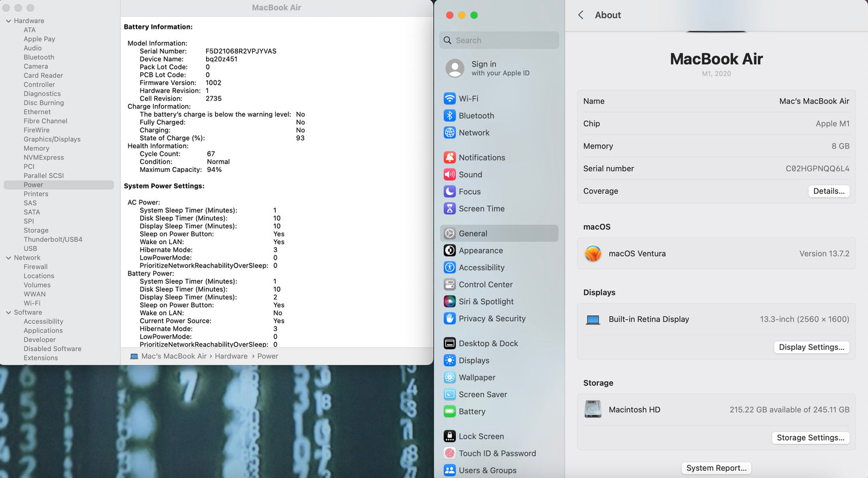This screenshot has height=478, width=868.
Task: Select Thunderbolt/USB4 in hardware list
Action: pyautogui.click(x=53, y=239)
